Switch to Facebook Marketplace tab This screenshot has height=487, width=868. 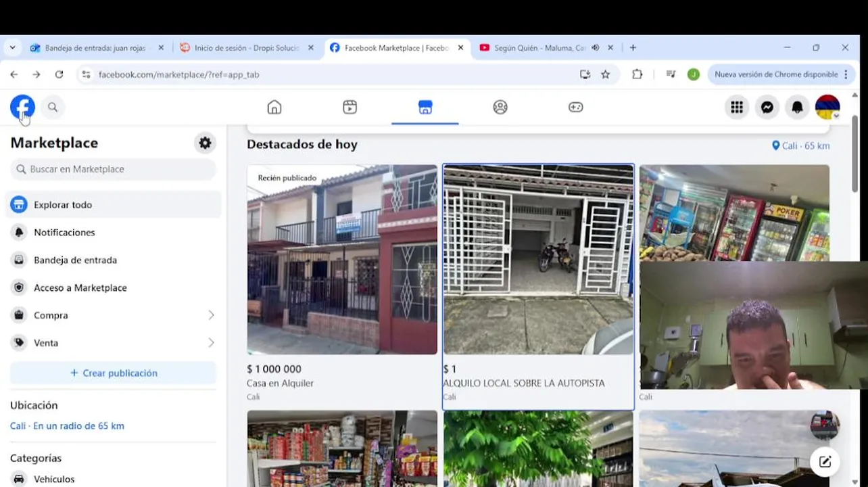[397, 48]
